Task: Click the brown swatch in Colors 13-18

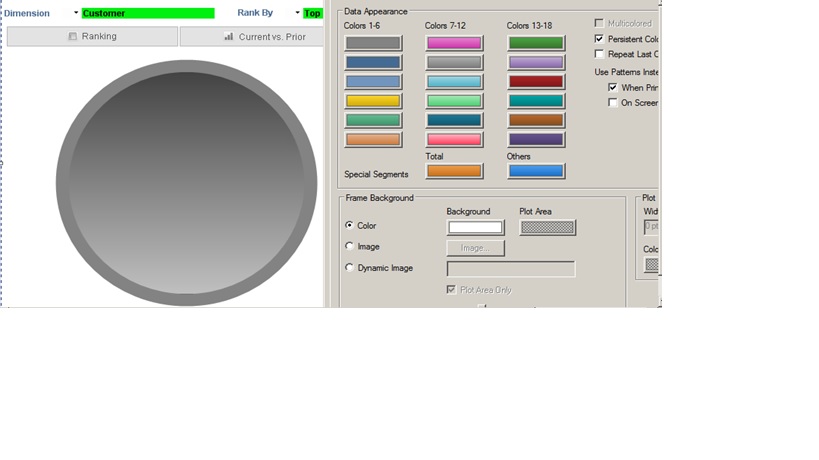Action: pos(536,120)
